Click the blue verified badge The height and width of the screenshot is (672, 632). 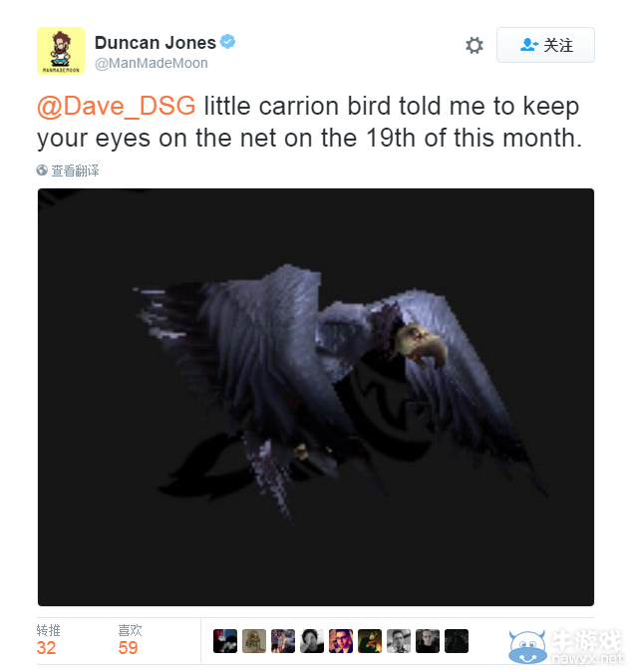(227, 42)
